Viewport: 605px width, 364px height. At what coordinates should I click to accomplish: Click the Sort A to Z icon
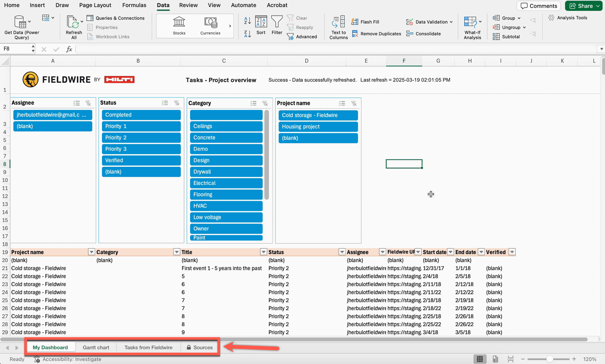247,21
